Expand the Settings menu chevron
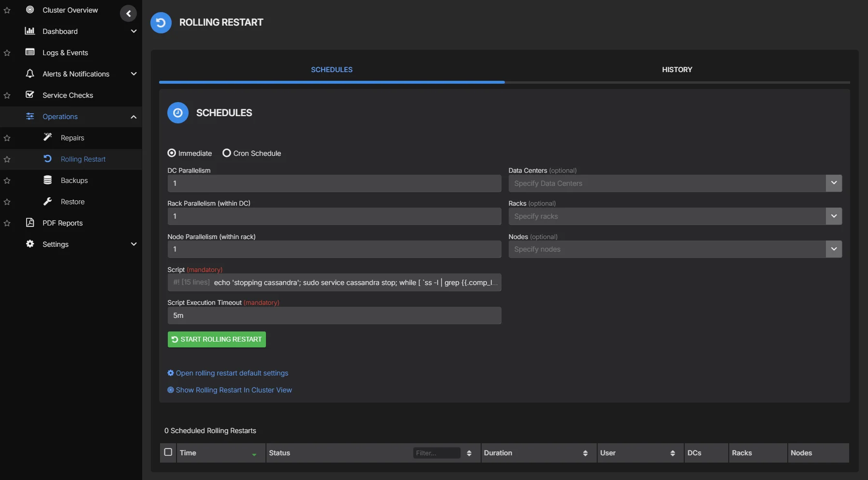 click(133, 244)
